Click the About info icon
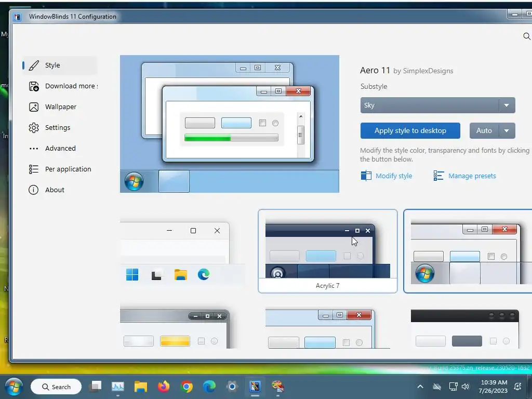This screenshot has height=399, width=532. coord(33,190)
